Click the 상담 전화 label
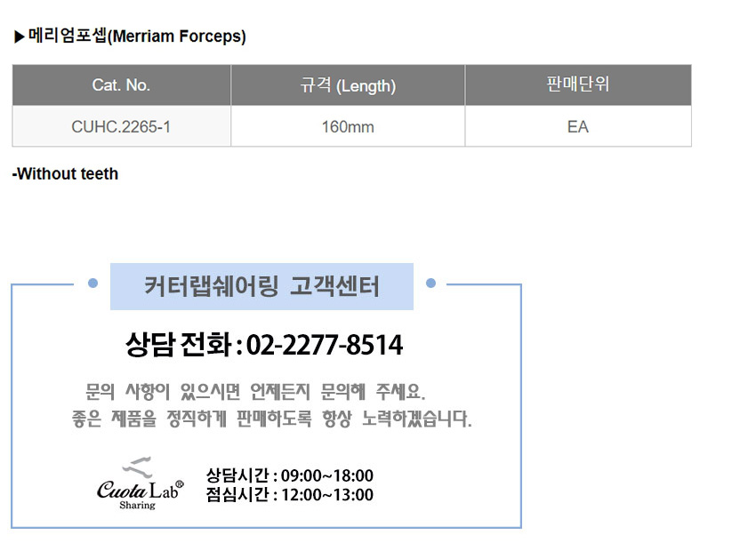This screenshot has height=559, width=756. tap(178, 345)
